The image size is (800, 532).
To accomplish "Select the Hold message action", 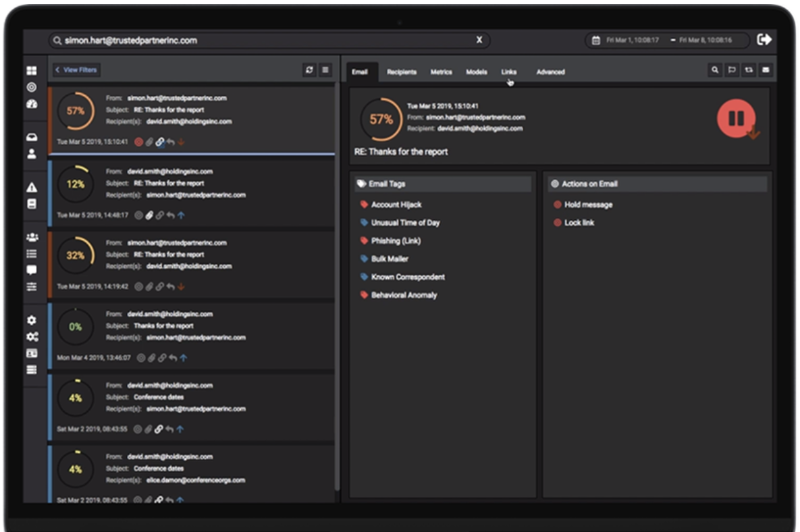I will pyautogui.click(x=588, y=205).
